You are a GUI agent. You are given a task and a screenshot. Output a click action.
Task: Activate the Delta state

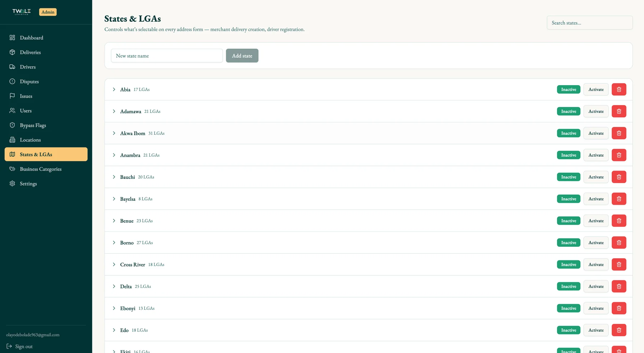point(596,286)
